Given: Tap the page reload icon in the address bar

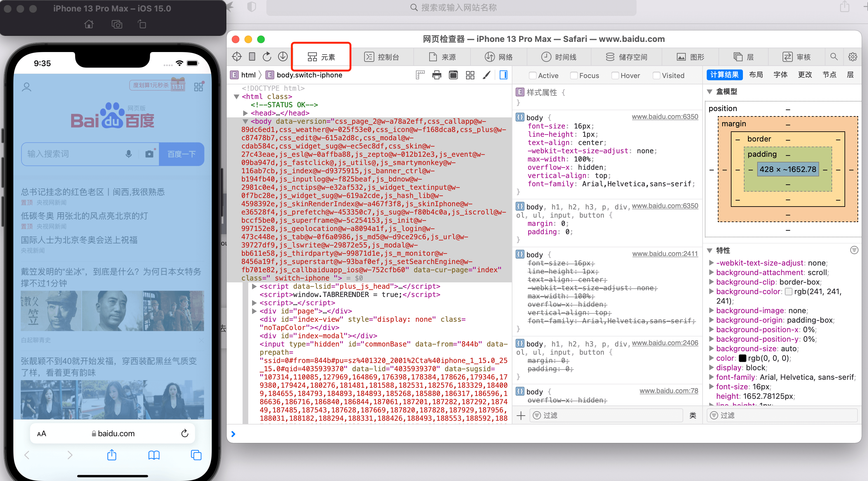Looking at the screenshot, I should (x=185, y=433).
